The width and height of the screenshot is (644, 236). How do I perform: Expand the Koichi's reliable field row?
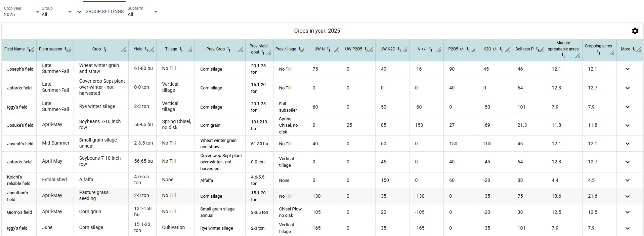coord(627,180)
